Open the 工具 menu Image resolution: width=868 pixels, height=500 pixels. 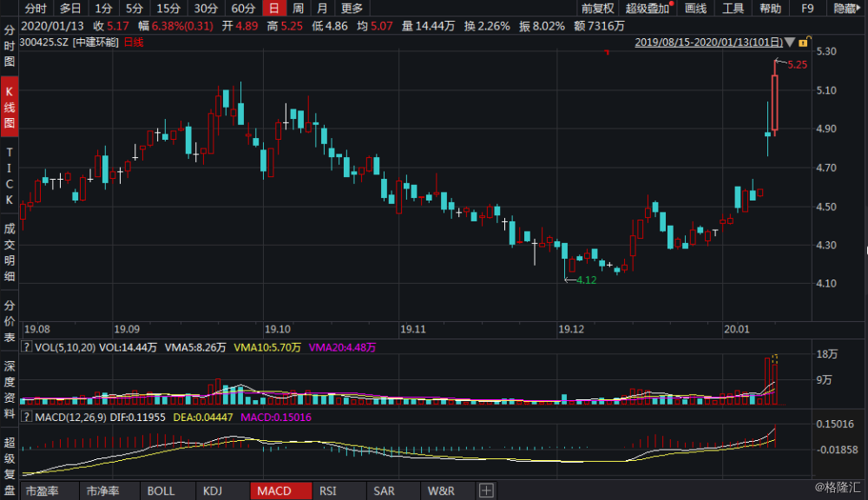(x=733, y=8)
